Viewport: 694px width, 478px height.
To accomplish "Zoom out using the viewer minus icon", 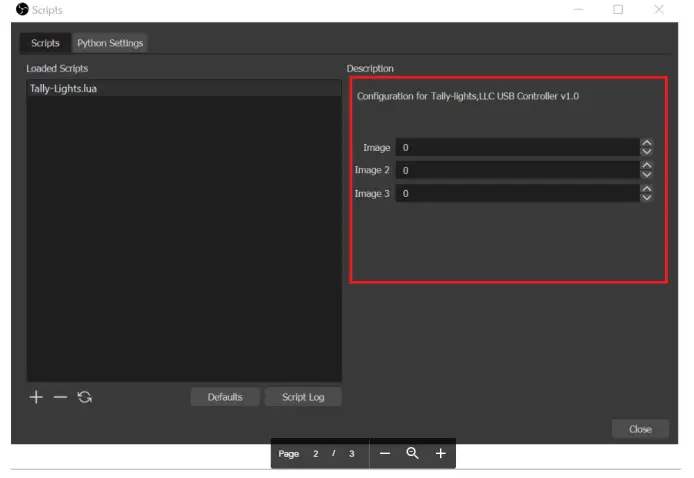I will coord(385,453).
